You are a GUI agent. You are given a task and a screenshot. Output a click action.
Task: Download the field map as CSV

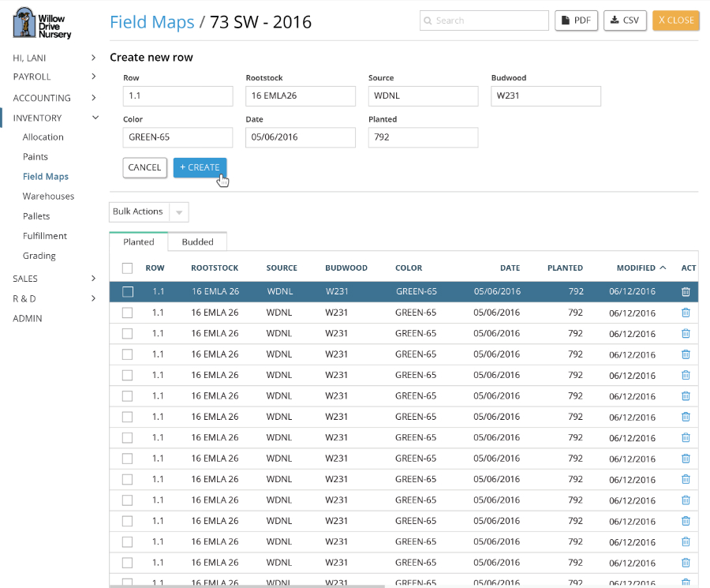625,21
